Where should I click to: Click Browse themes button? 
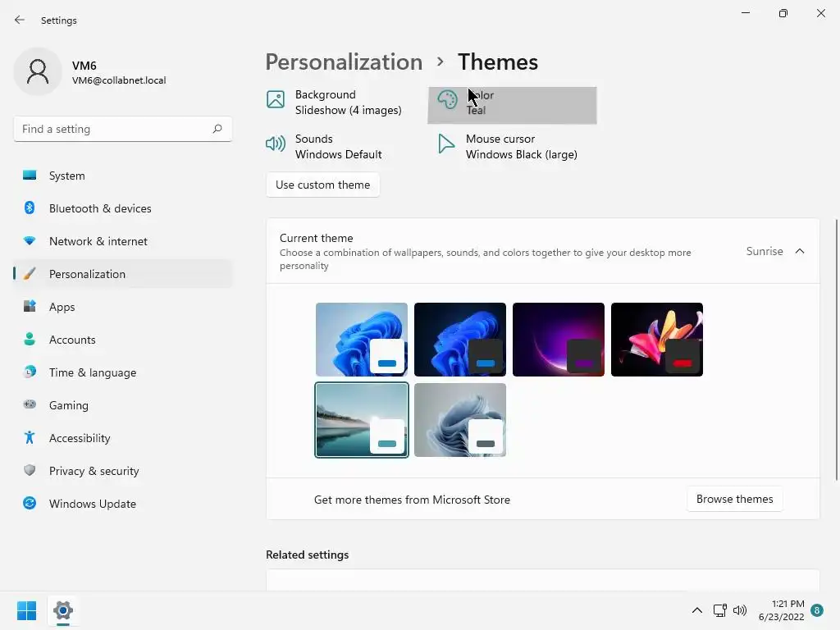tap(734, 499)
